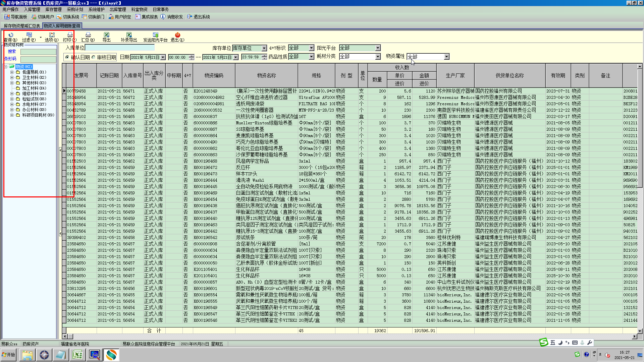
Task: Select the 审核日期 radio button
Action: click(94, 57)
